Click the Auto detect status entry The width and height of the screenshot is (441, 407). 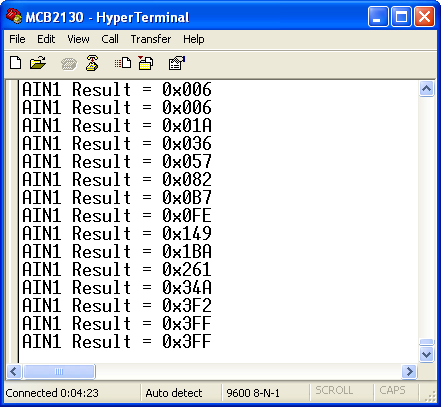174,393
